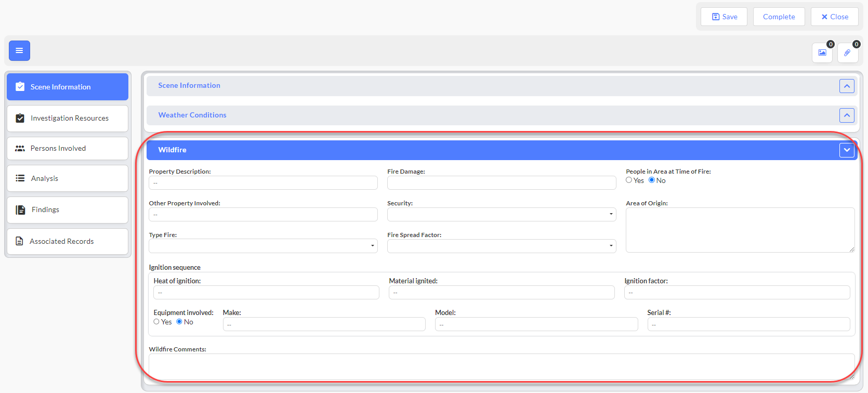868x393 pixels.
Task: Go to Persons Involved tab
Action: (68, 149)
